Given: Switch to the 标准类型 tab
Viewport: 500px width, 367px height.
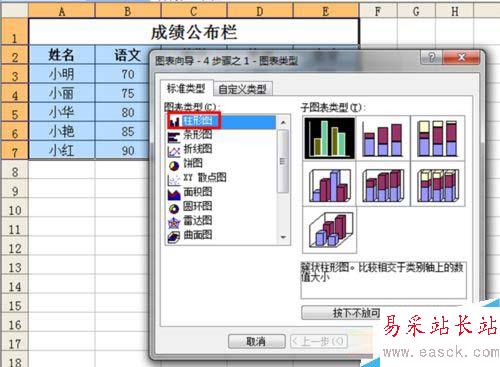Looking at the screenshot, I should 186,88.
